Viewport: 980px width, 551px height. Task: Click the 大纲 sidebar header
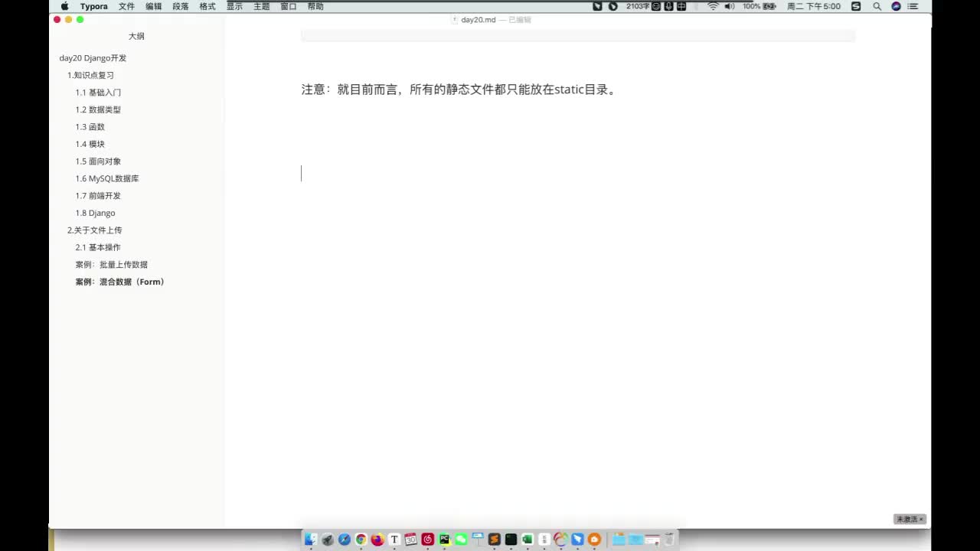coord(136,36)
